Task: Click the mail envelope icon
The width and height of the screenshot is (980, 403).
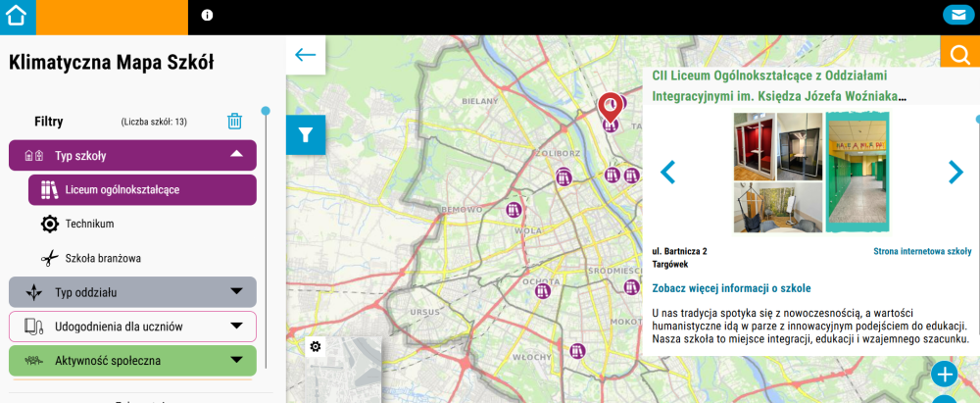Action: (x=955, y=15)
